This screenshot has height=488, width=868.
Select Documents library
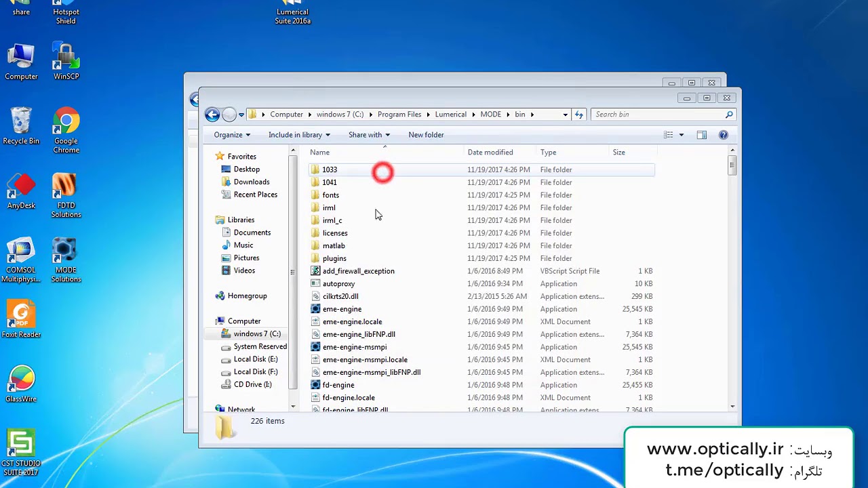pos(252,232)
